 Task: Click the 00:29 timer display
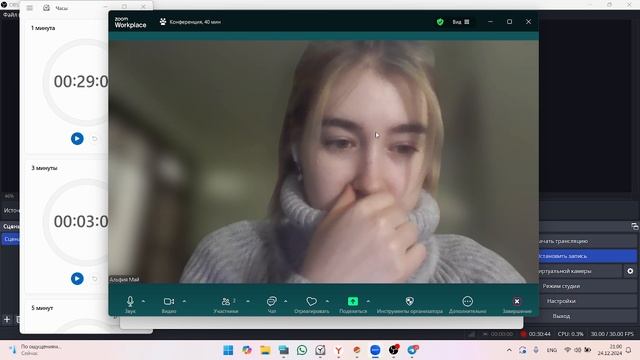point(81,82)
